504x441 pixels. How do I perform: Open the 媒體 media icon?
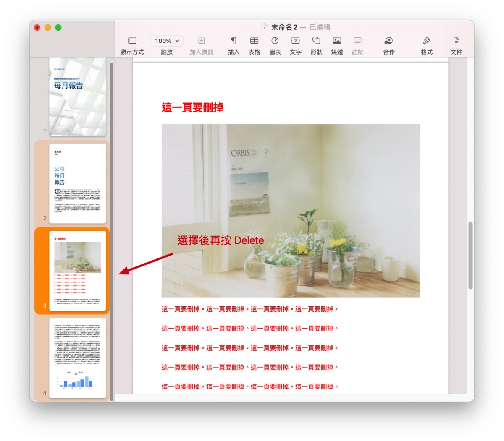[x=337, y=41]
